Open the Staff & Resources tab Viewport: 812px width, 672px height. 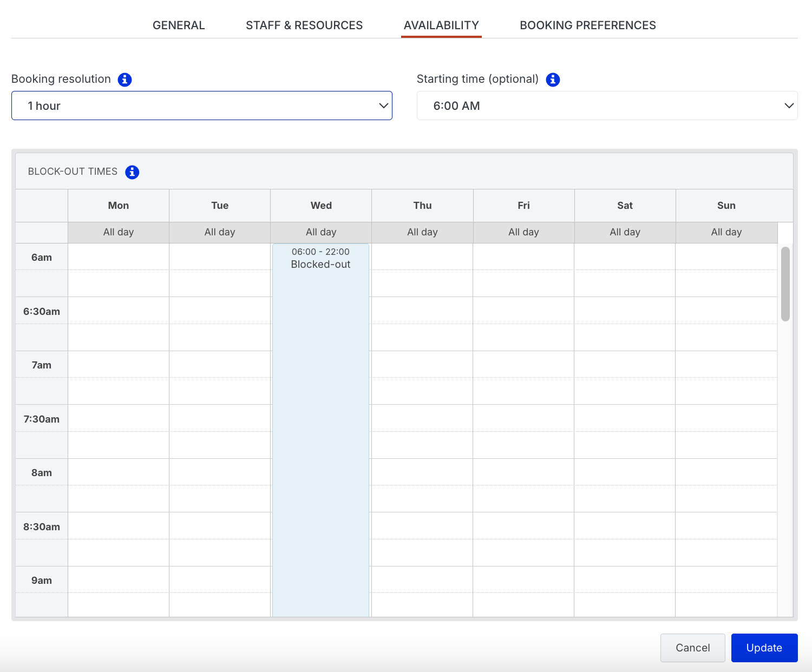coord(304,25)
